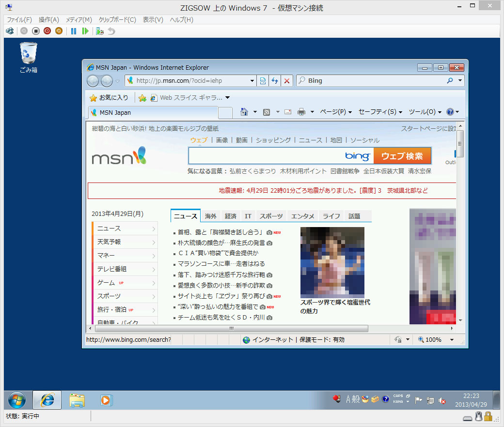Expand the Print dropdown arrow
This screenshot has height=427, width=504.
tap(312, 112)
